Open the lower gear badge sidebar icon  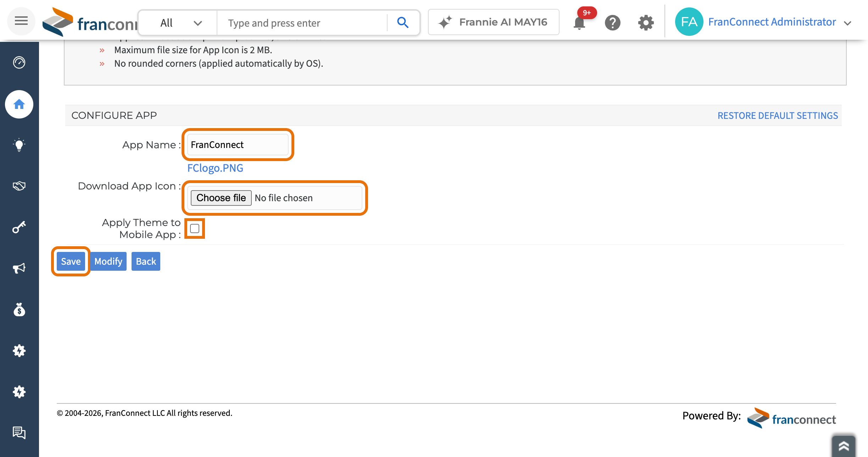pos(19,392)
